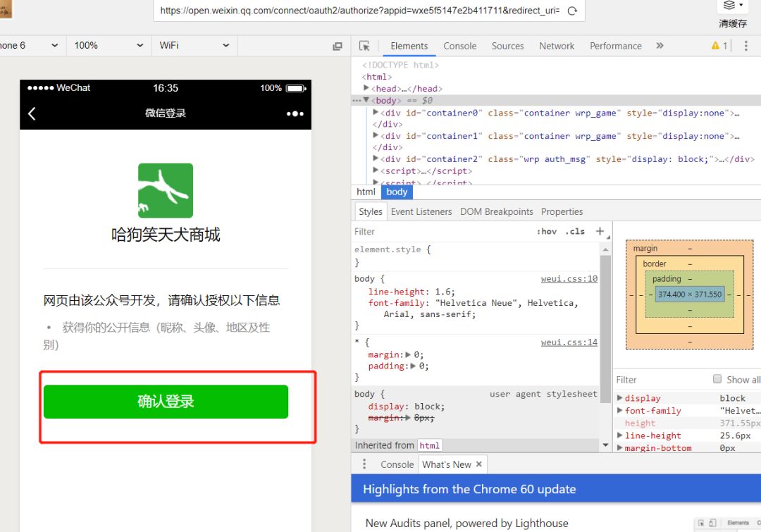Click the URL reload icon
This screenshot has height=532, width=761.
pos(572,11)
